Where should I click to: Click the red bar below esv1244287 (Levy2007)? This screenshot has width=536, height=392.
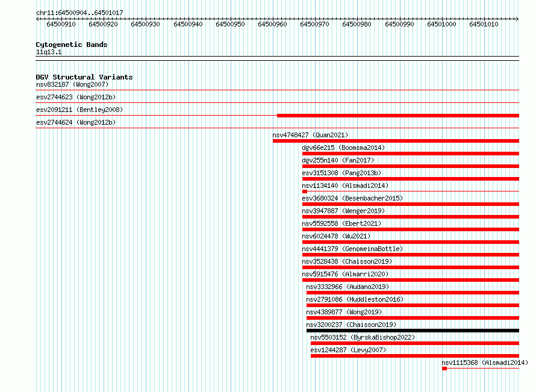415,356
